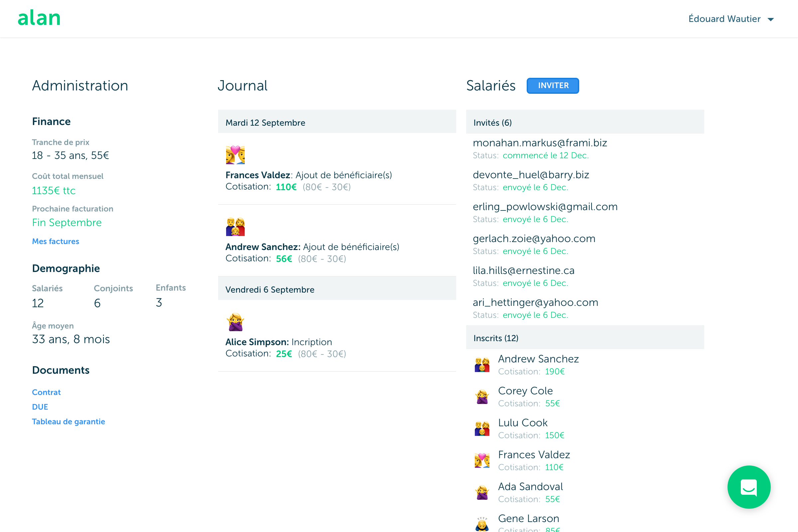Select invited email monahan.markus@frami.biz
Image resolution: width=798 pixels, height=532 pixels.
tap(540, 143)
